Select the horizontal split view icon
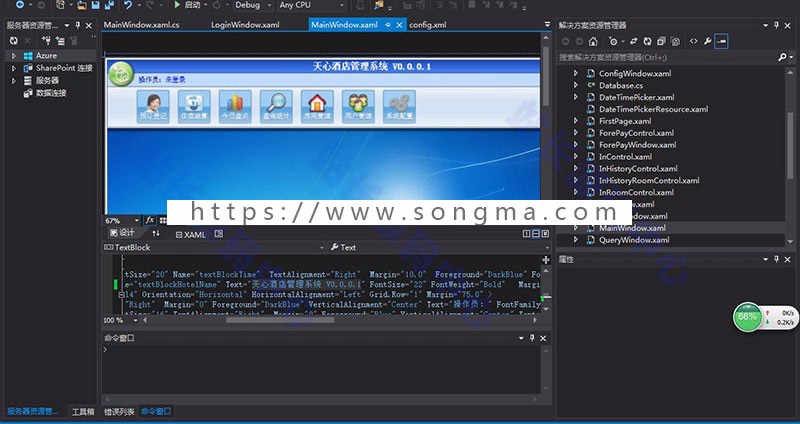The width and height of the screenshot is (800, 424). click(536, 234)
